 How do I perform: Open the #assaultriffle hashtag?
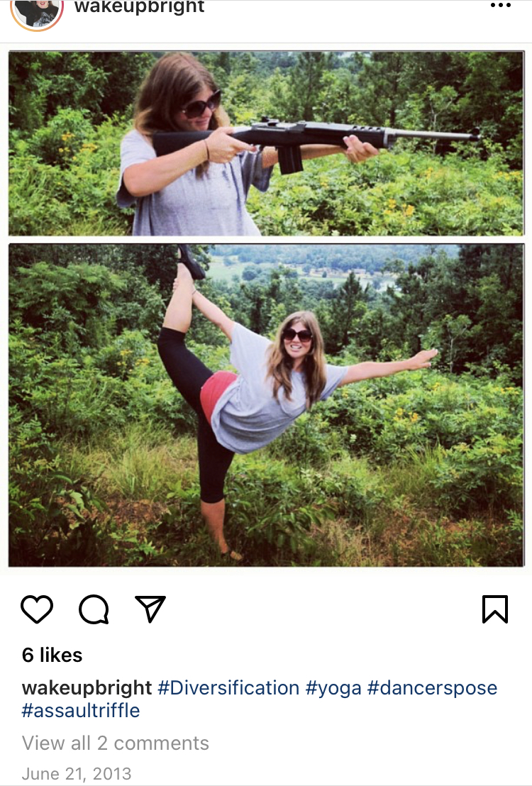coord(81,710)
